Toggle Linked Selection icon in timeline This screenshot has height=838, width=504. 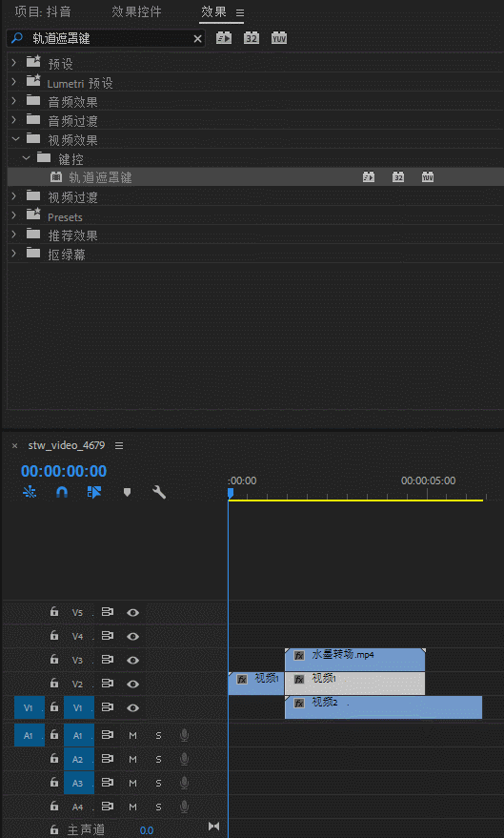[x=94, y=492]
